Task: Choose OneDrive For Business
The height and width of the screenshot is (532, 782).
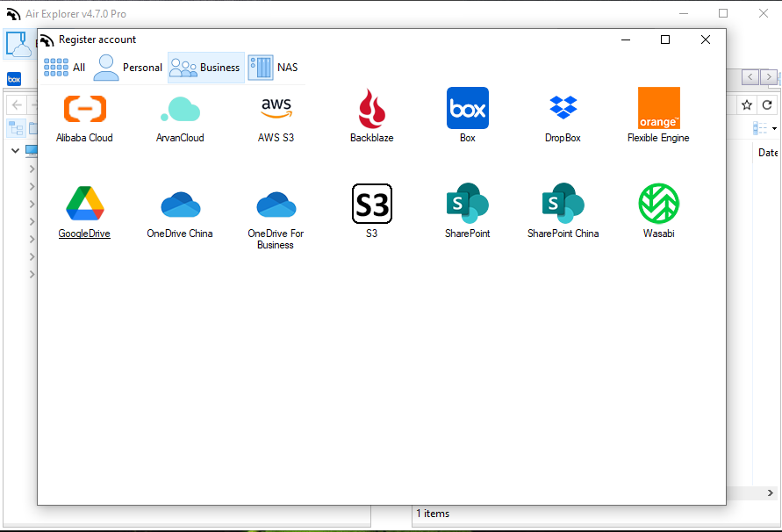Action: pos(276,205)
